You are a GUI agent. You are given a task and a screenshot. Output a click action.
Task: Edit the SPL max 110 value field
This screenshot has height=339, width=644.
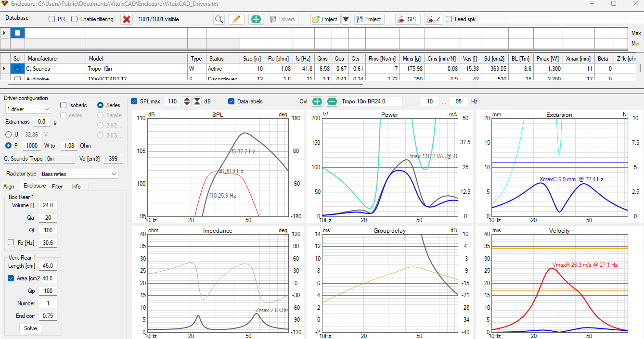[172, 101]
